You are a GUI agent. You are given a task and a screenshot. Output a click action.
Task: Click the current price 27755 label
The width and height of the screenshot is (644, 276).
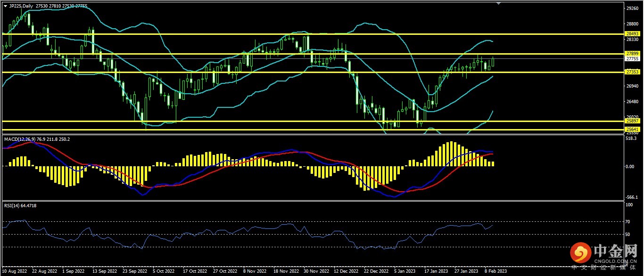(632, 59)
